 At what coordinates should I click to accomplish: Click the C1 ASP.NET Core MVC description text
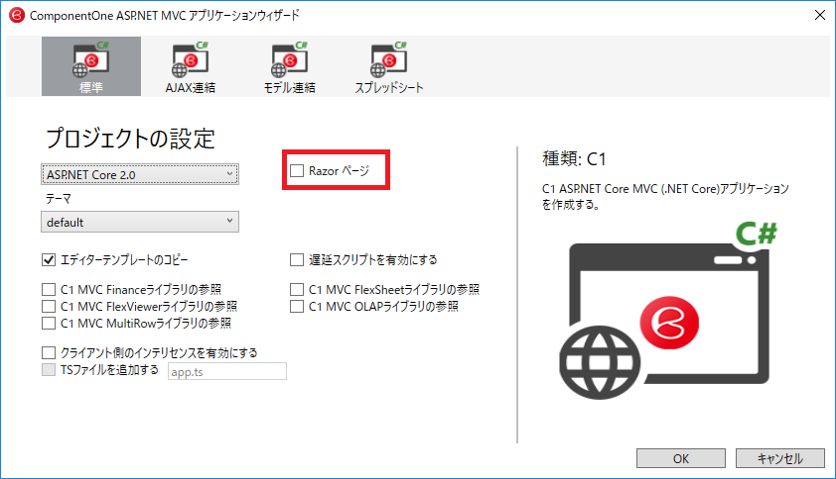665,196
